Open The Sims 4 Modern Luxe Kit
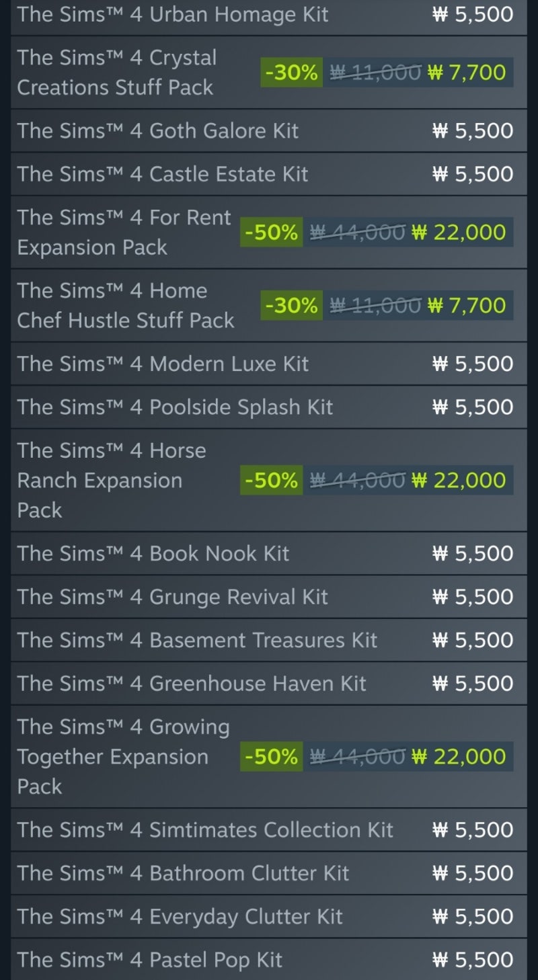Screen dimensions: 538x980 click(x=268, y=364)
